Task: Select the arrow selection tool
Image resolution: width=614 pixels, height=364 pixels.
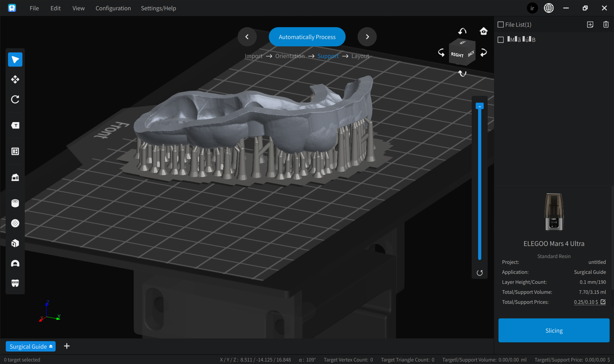Action: click(15, 59)
